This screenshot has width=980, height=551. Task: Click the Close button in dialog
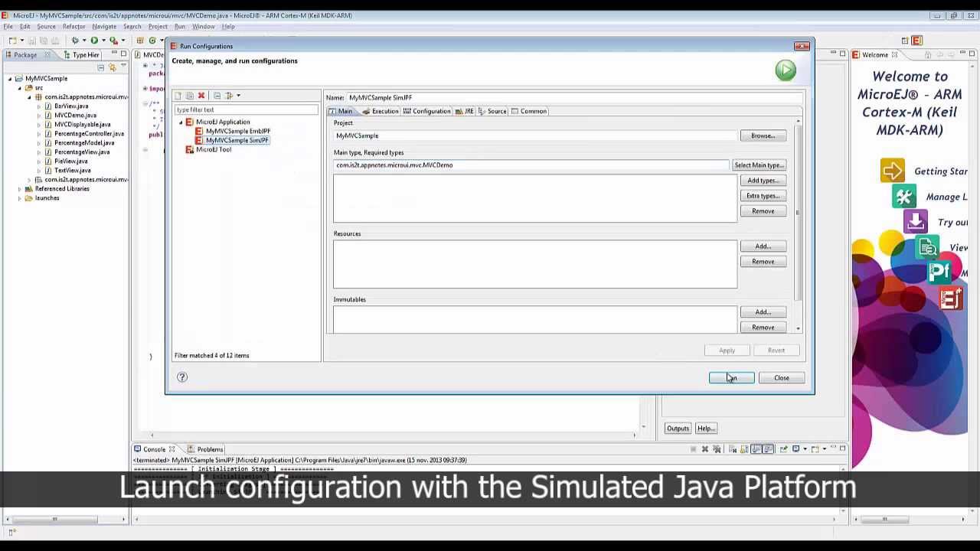click(781, 378)
